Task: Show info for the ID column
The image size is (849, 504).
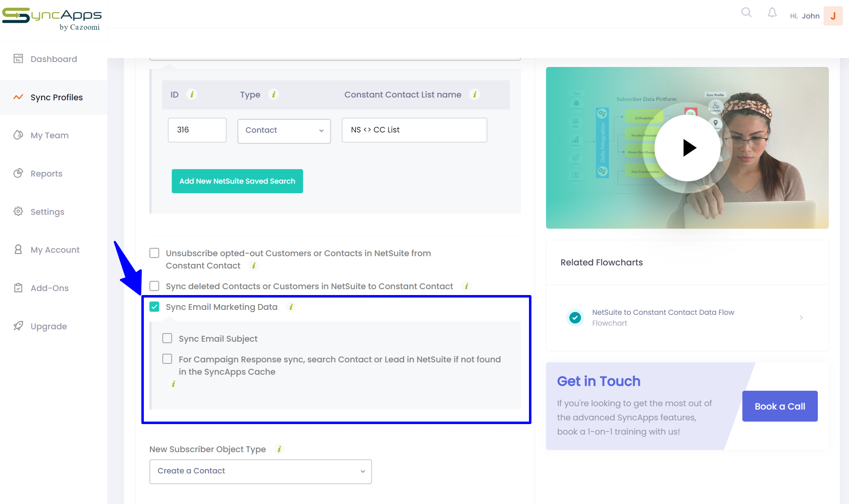Action: click(192, 94)
